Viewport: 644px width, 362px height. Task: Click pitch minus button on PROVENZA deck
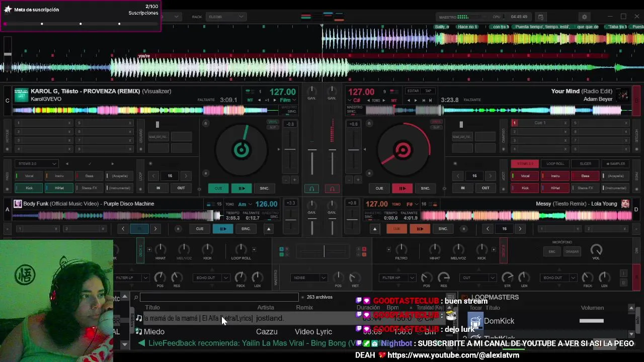click(286, 179)
